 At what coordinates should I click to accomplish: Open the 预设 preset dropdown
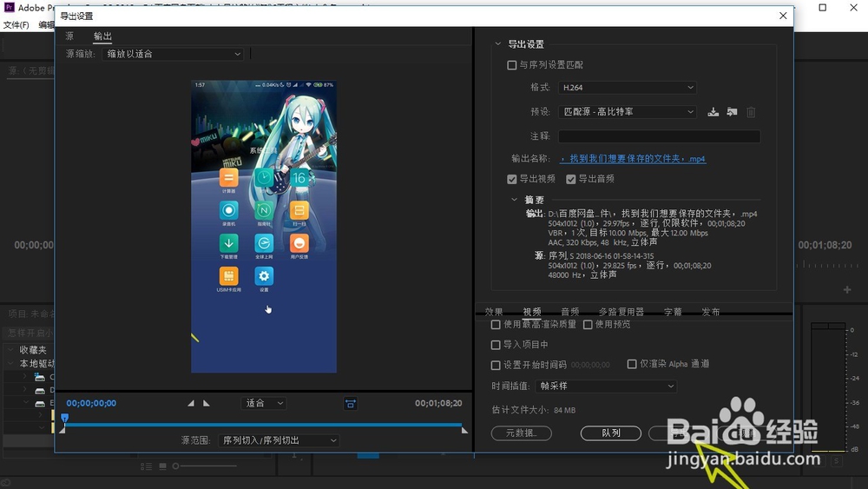coord(627,112)
